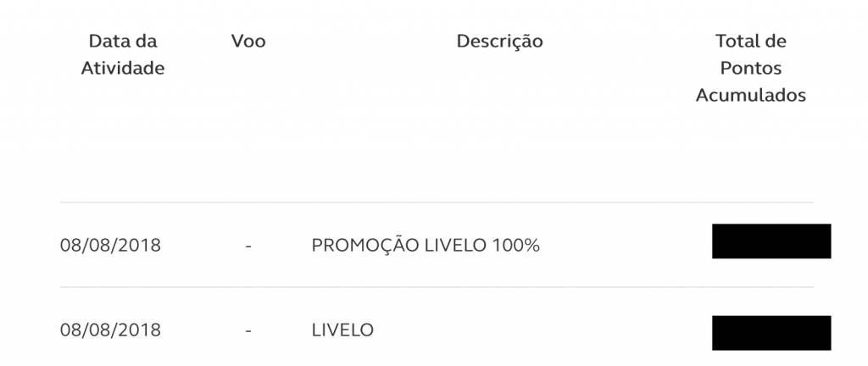This screenshot has height=366, width=868.
Task: Click the Data da Atividade column header
Action: click(123, 54)
